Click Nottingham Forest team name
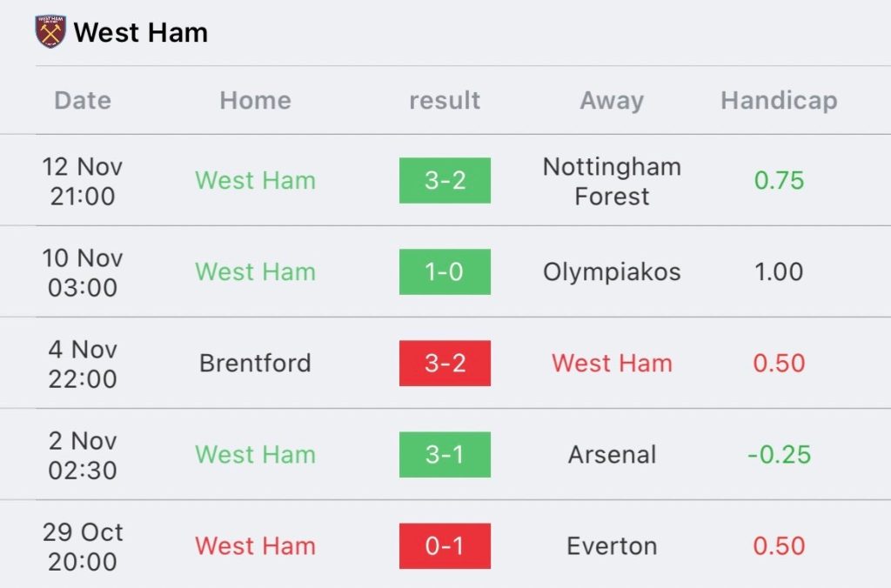Screen dimensions: 891x588 coord(612,181)
